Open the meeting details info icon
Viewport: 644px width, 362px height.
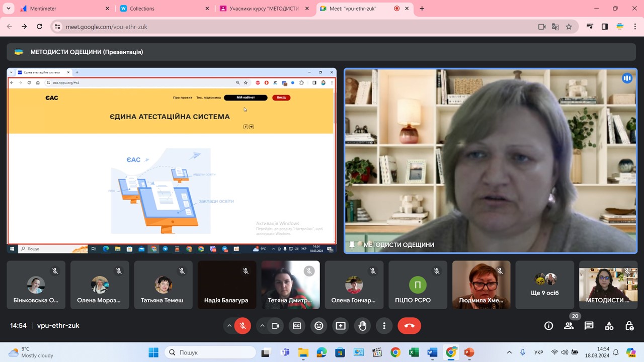click(x=548, y=326)
